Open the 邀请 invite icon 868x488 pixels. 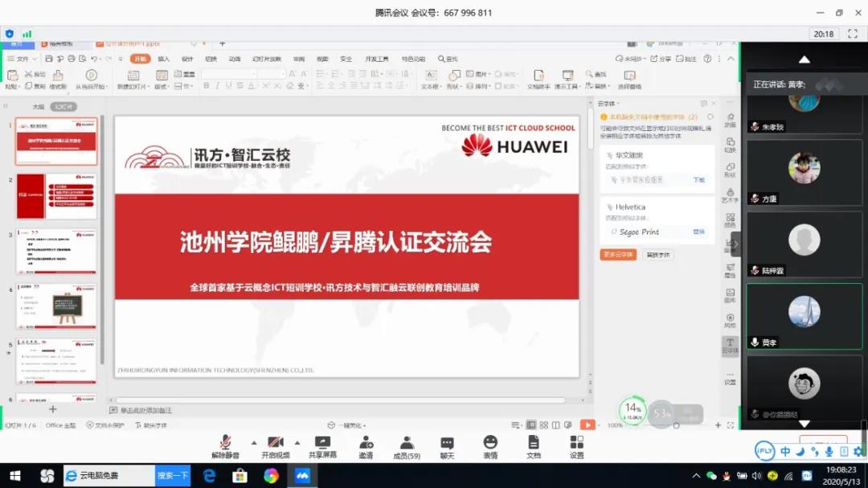click(x=366, y=446)
